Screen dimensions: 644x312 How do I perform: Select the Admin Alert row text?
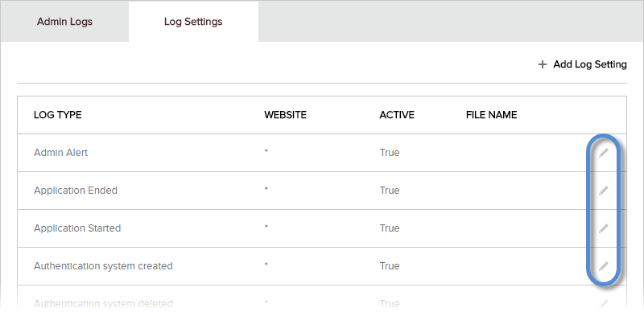pyautogui.click(x=61, y=153)
